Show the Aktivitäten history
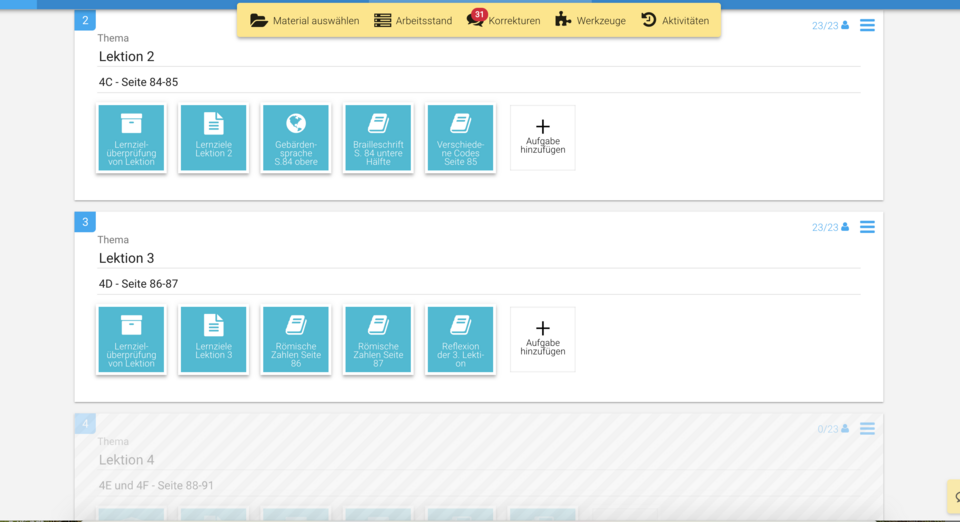The image size is (960, 522). click(675, 20)
